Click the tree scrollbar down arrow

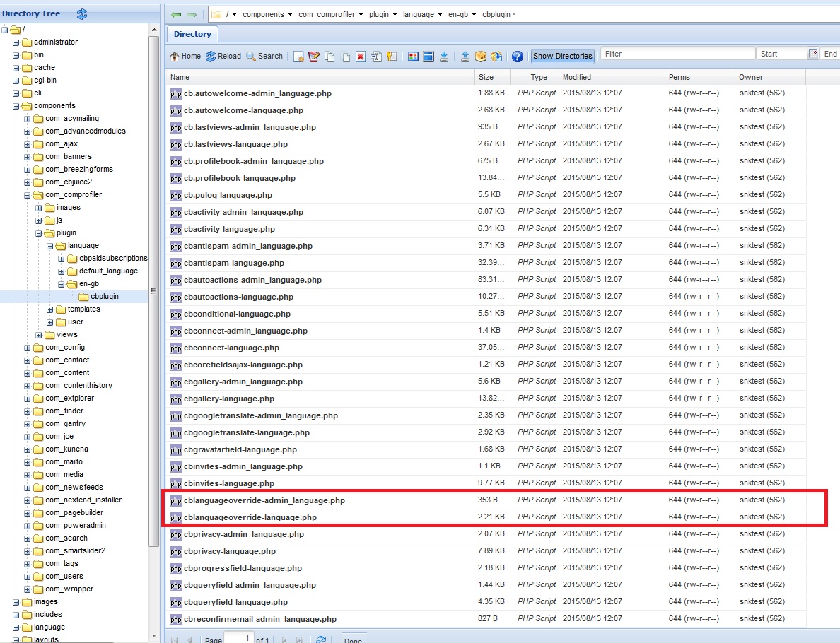(x=153, y=636)
